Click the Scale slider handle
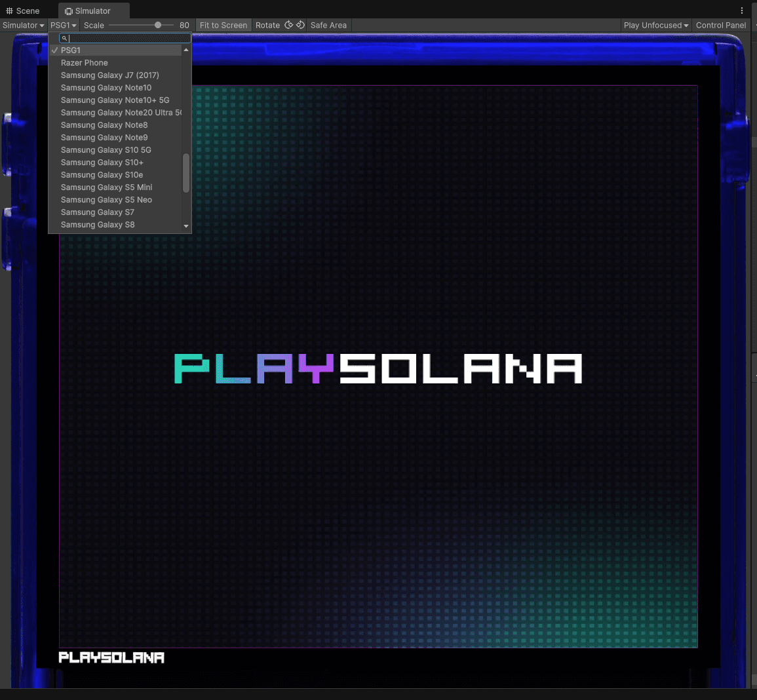 pos(158,25)
